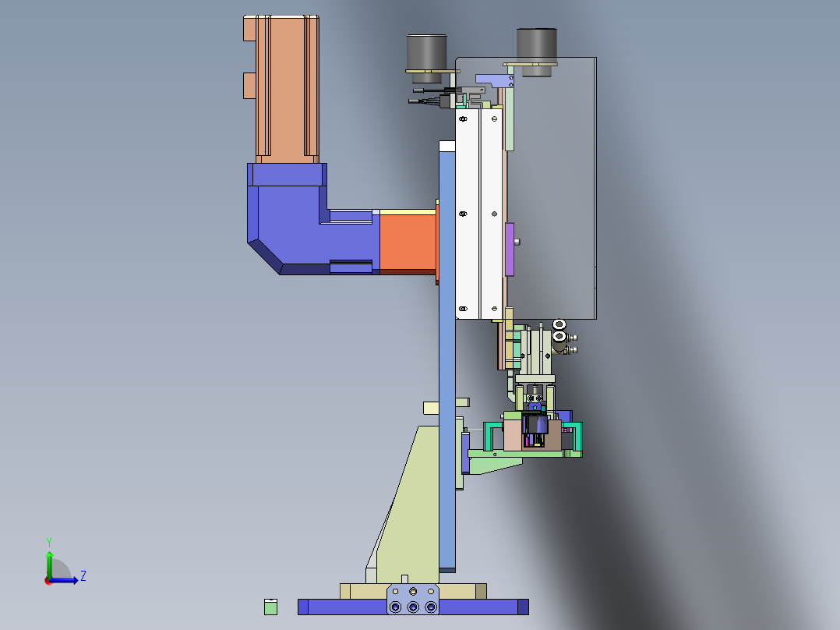This screenshot has height=630, width=840.
Task: Select the blue right-angle gearbox housing
Action: pos(289,220)
